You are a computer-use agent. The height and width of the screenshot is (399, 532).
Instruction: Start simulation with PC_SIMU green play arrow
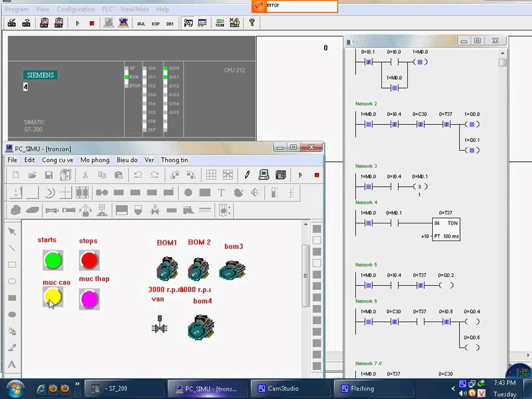tap(300, 175)
